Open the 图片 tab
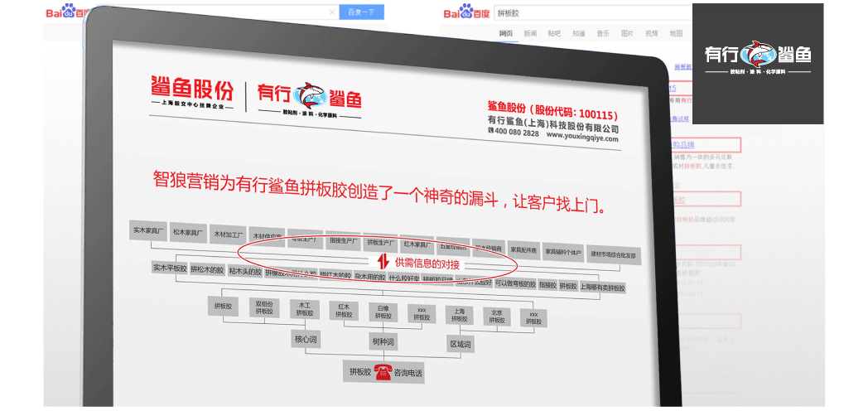This screenshot has width=868, height=411. (627, 33)
